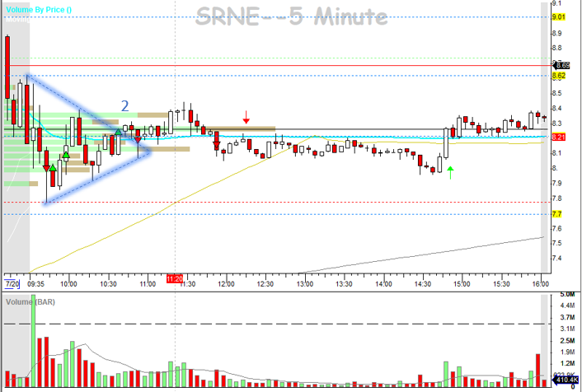582x392 pixels.
Task: Click the red down arrow near 10:50
Action: pos(138,142)
